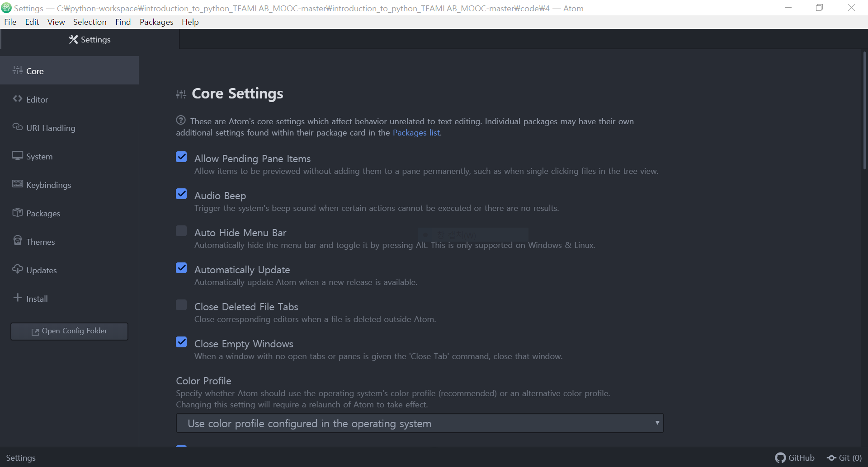
Task: Enable Auto Hide Menu Bar
Action: pyautogui.click(x=181, y=231)
